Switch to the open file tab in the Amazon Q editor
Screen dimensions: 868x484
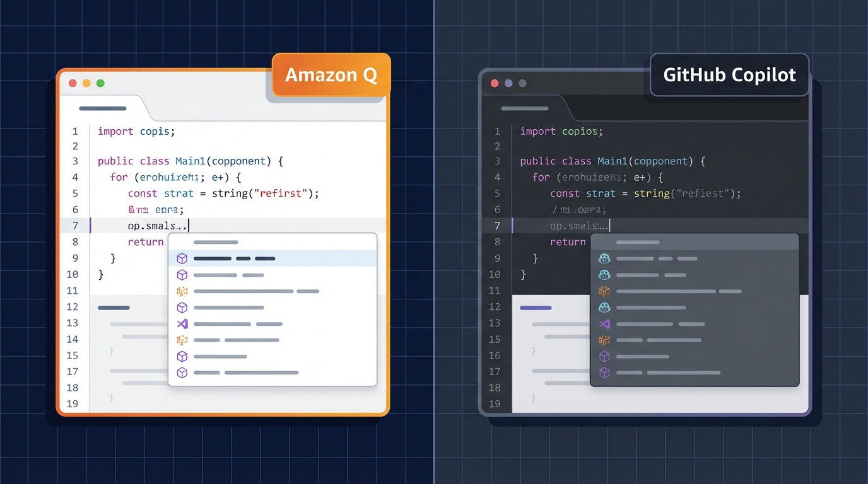[102, 108]
